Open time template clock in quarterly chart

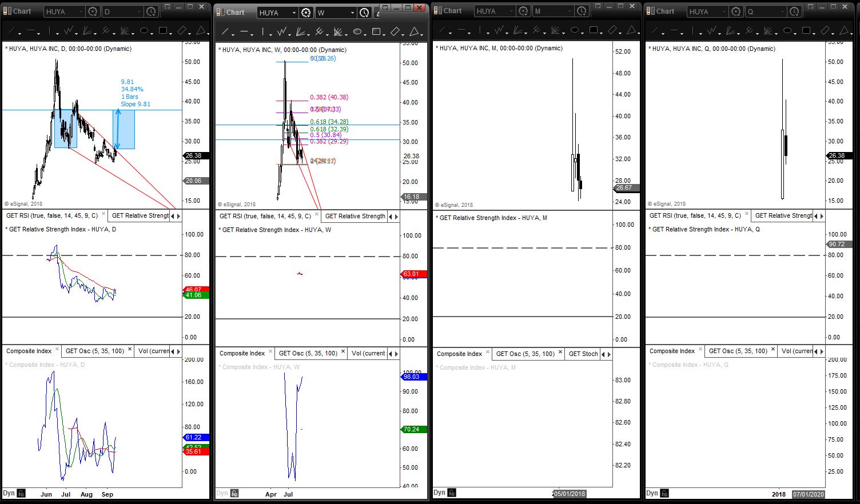(794, 11)
